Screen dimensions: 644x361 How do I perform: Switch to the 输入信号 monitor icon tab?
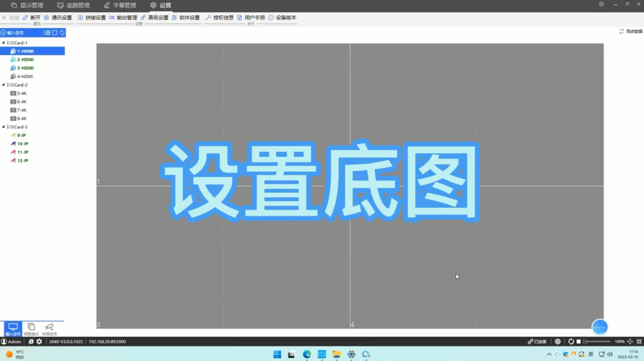[x=13, y=329]
